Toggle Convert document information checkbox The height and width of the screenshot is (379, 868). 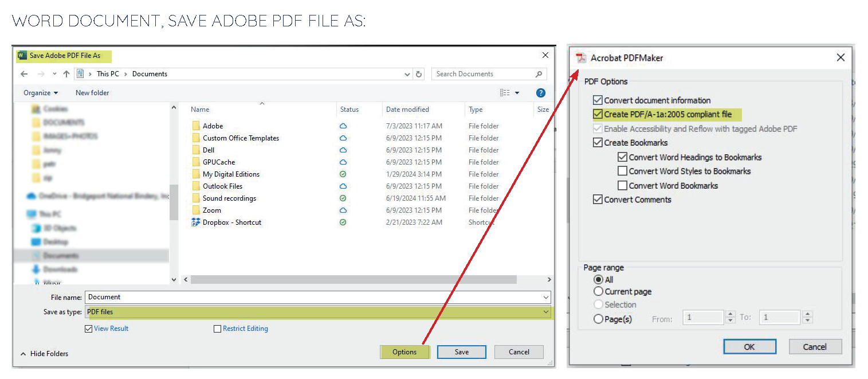pos(598,100)
